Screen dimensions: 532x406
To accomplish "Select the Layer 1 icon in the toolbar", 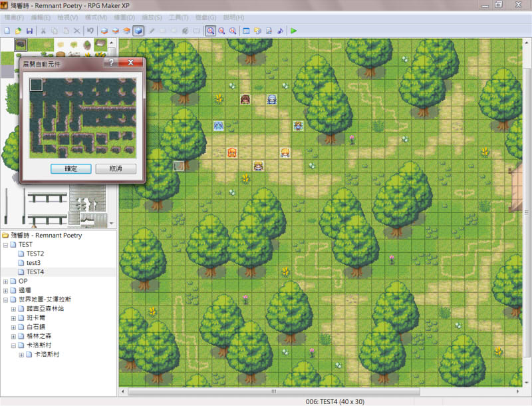I will pyautogui.click(x=104, y=31).
